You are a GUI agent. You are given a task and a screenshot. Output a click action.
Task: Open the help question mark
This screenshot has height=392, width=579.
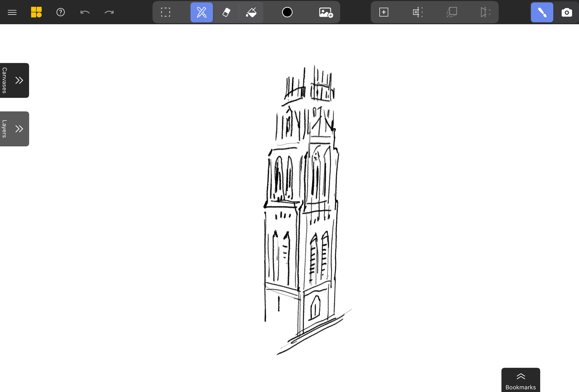(61, 12)
